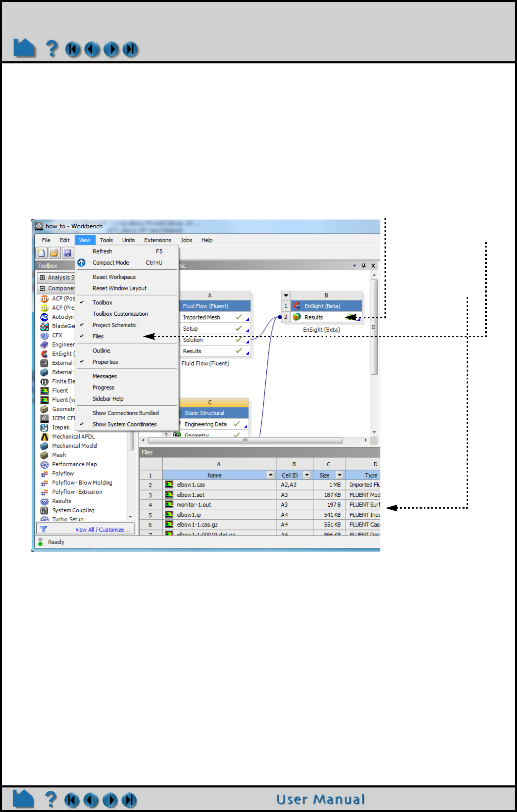
Task: Open the Tools menu
Action: 106,240
